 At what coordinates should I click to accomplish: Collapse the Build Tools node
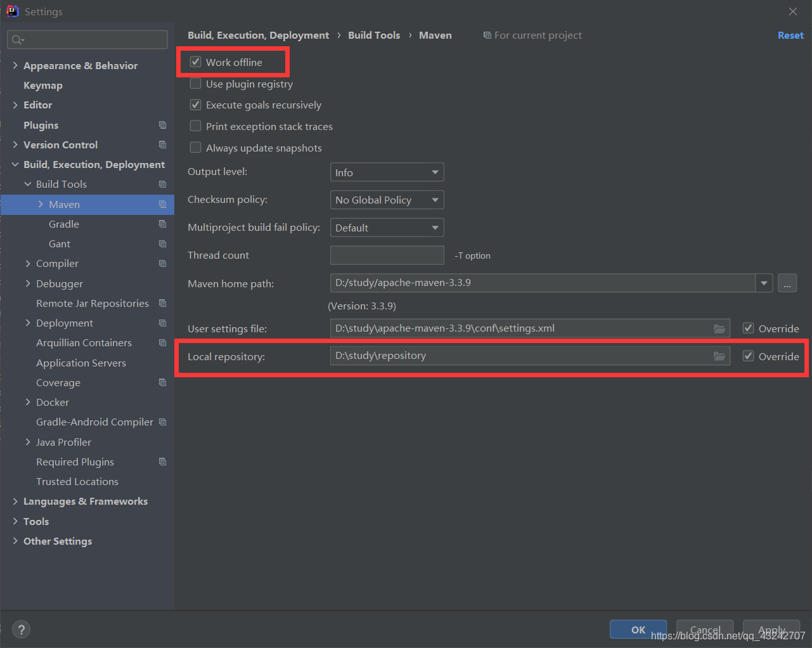tap(28, 184)
